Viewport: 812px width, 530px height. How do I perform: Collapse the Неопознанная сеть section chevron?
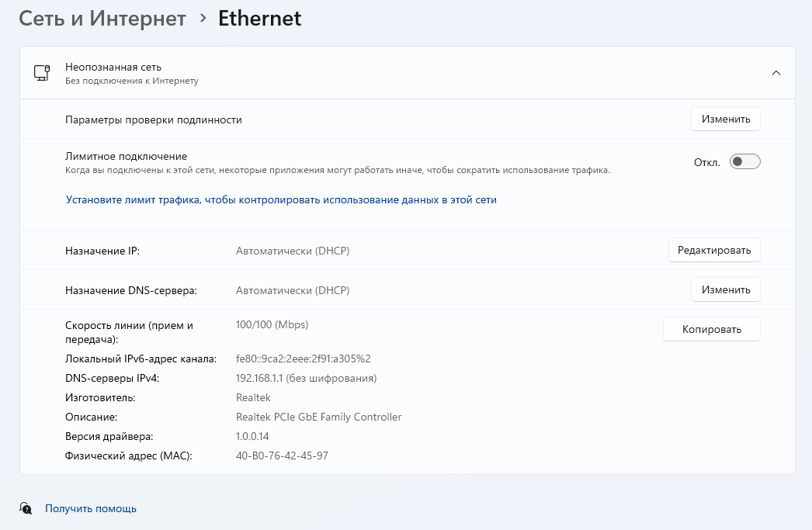click(776, 73)
